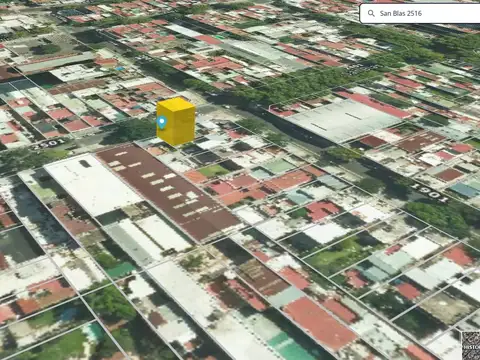Click the 1901 street number label
This screenshot has height=360, width=480.
click(x=431, y=193)
